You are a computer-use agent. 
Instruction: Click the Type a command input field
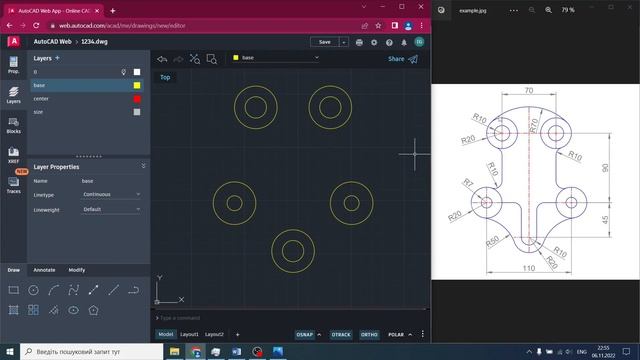[290, 318]
